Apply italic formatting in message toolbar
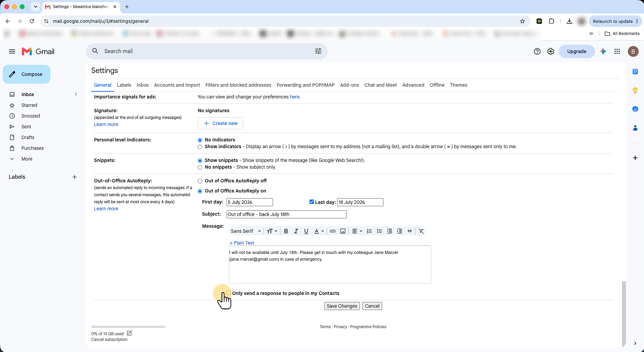 tap(296, 231)
